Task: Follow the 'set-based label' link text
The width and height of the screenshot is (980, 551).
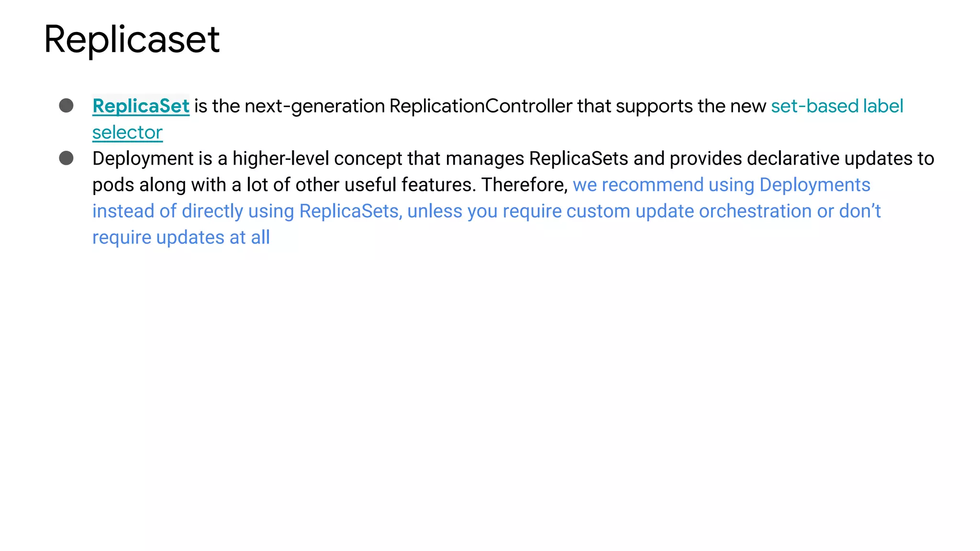Action: coord(837,106)
